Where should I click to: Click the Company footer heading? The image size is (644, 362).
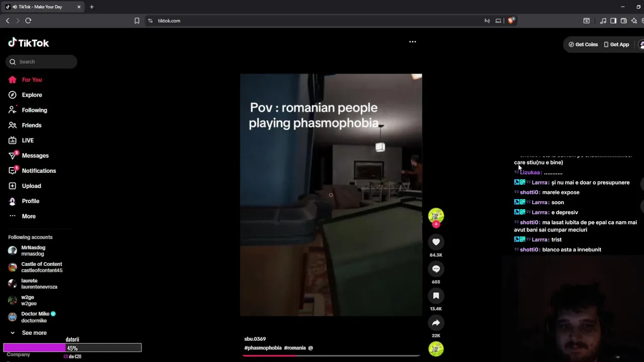(18, 354)
